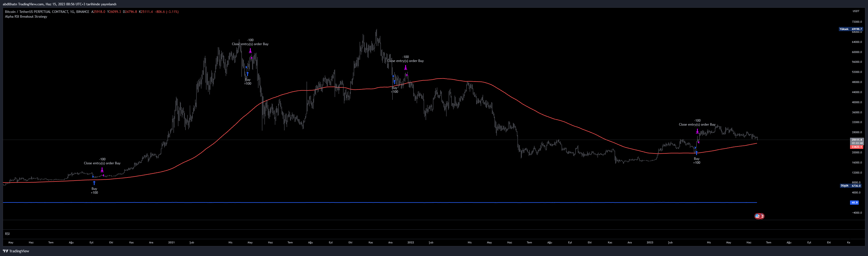Open the TradingView logo in footer

[x=16, y=251]
